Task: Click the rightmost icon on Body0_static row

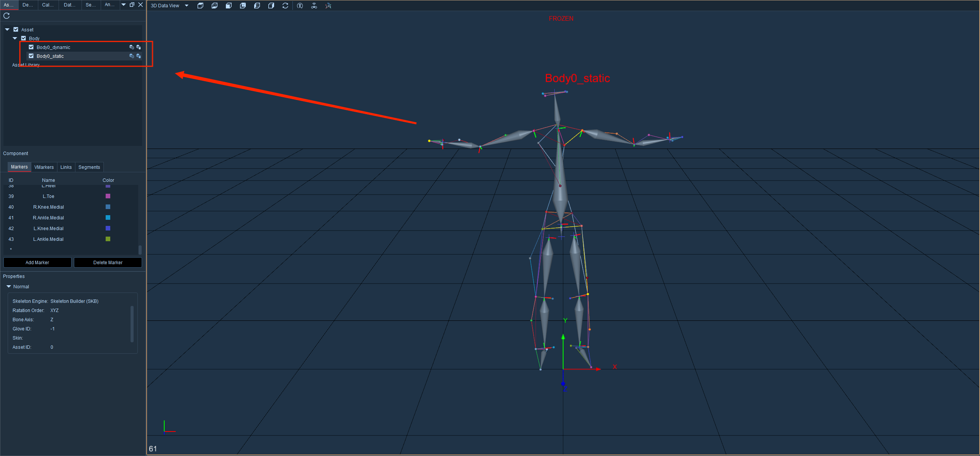Action: [139, 56]
